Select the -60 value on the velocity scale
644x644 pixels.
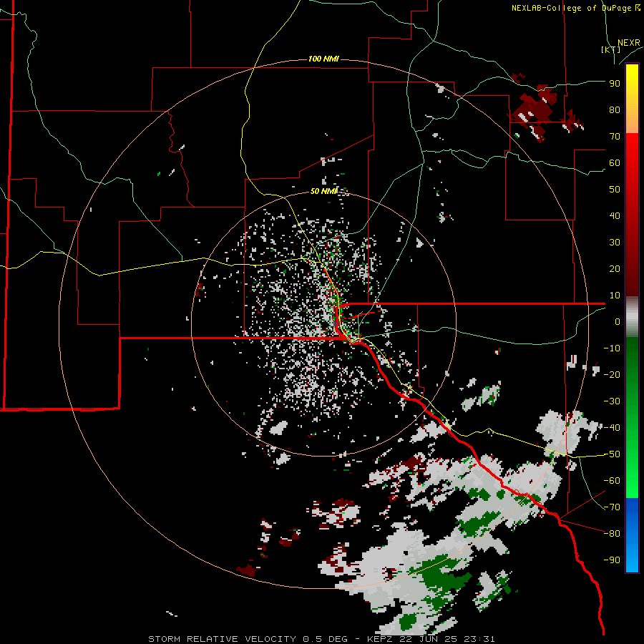tap(612, 481)
